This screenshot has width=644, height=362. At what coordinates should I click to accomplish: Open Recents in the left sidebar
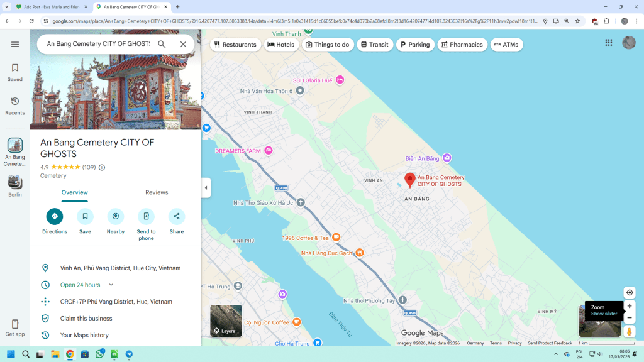[15, 106]
